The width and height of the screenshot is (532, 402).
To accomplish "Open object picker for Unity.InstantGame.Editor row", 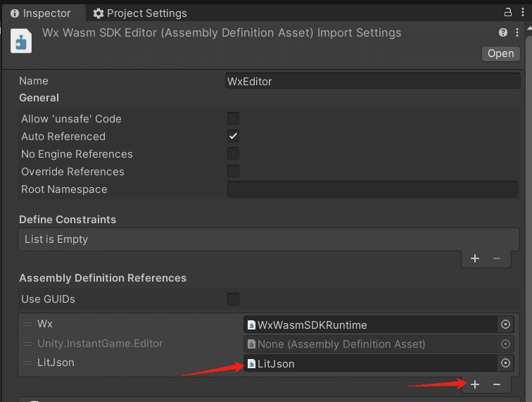I will 505,344.
